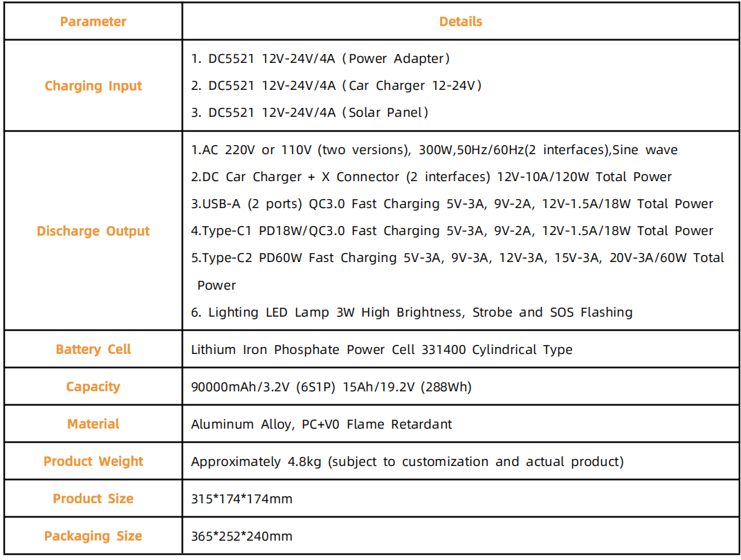Click the Car Charger 12-24V input line
Image resolution: width=741 pixels, height=560 pixels.
tap(336, 86)
